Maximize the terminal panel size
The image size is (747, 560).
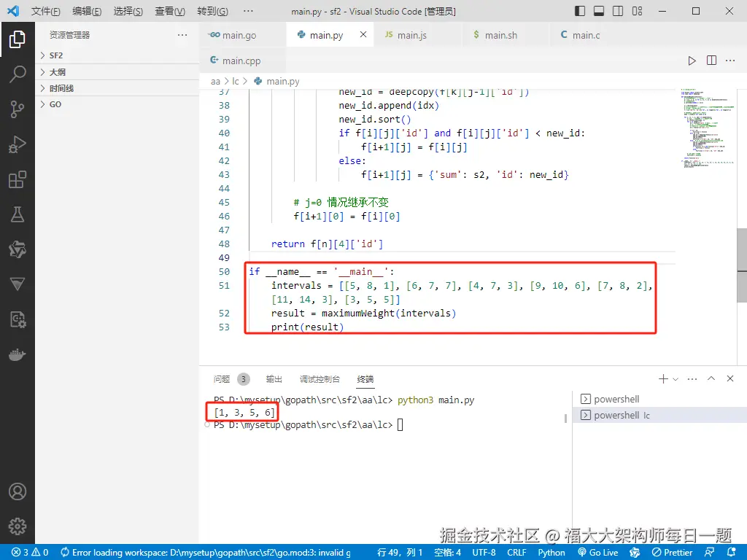click(711, 378)
